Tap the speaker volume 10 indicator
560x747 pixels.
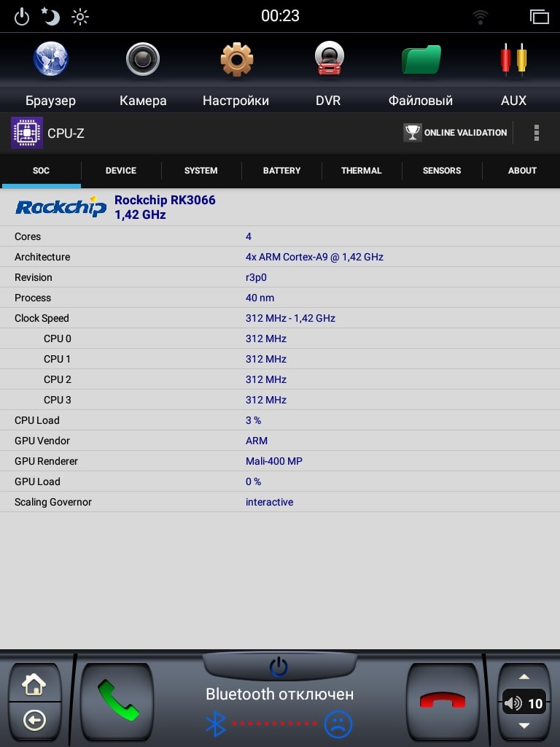tap(524, 703)
